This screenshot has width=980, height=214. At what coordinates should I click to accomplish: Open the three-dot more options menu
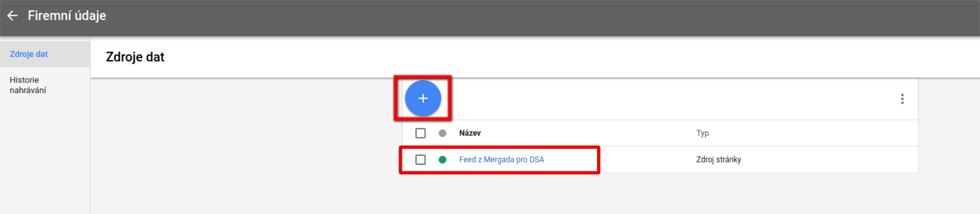point(902,99)
